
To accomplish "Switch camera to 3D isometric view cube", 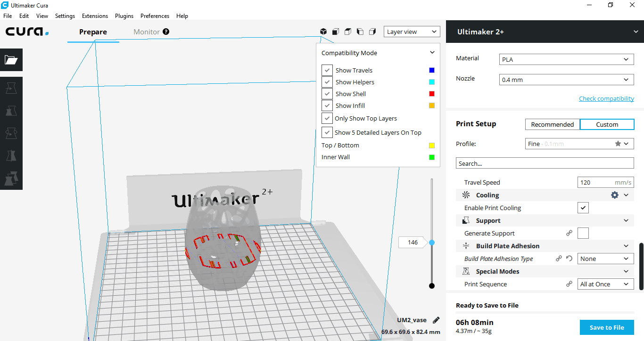I will coord(323,32).
